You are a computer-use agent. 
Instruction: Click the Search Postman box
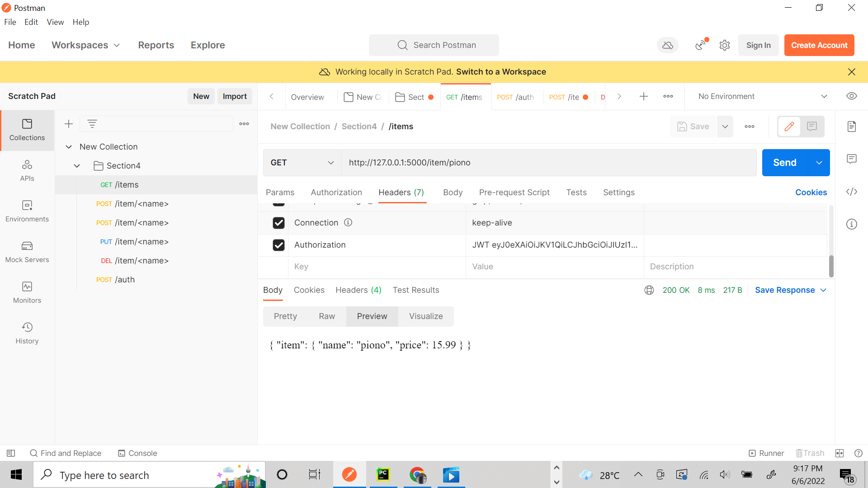pyautogui.click(x=434, y=45)
